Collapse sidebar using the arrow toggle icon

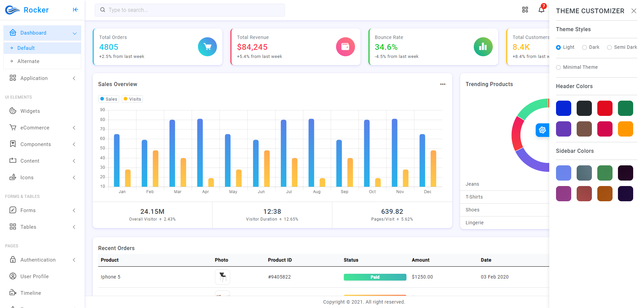[x=75, y=10]
